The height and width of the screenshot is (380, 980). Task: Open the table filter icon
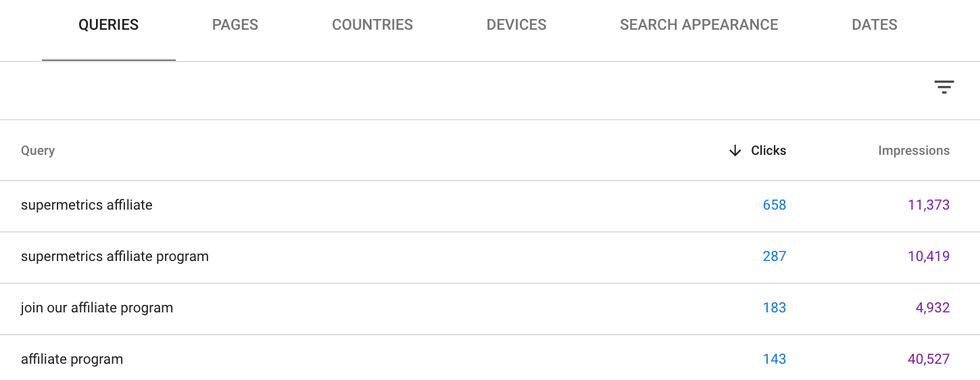(944, 87)
